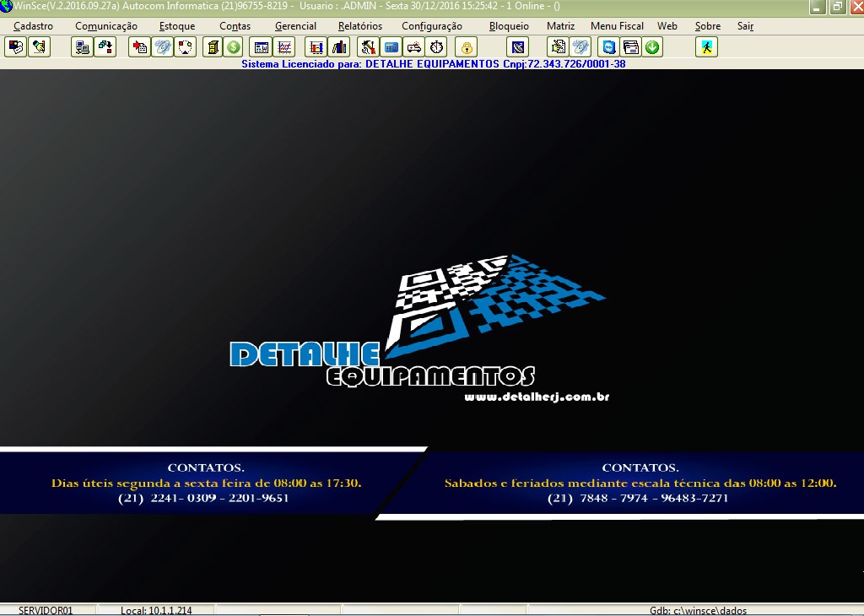The height and width of the screenshot is (616, 864).
Task: Click the Gdb: c:\winsce\dados status text
Action: (698, 610)
